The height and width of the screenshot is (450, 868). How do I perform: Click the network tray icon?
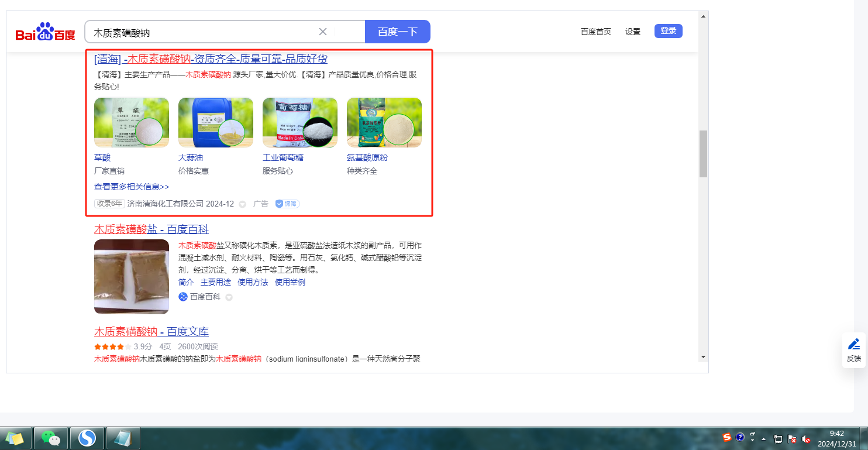(x=778, y=438)
